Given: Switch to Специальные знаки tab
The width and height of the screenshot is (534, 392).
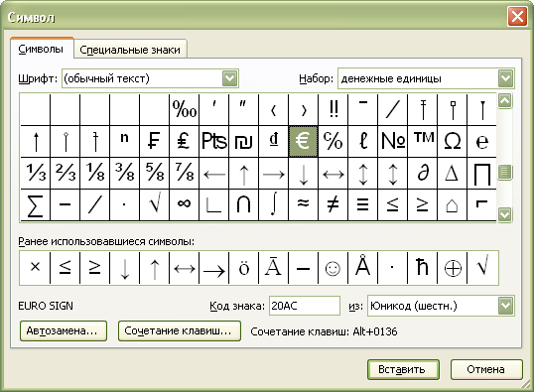Looking at the screenshot, I should 130,50.
